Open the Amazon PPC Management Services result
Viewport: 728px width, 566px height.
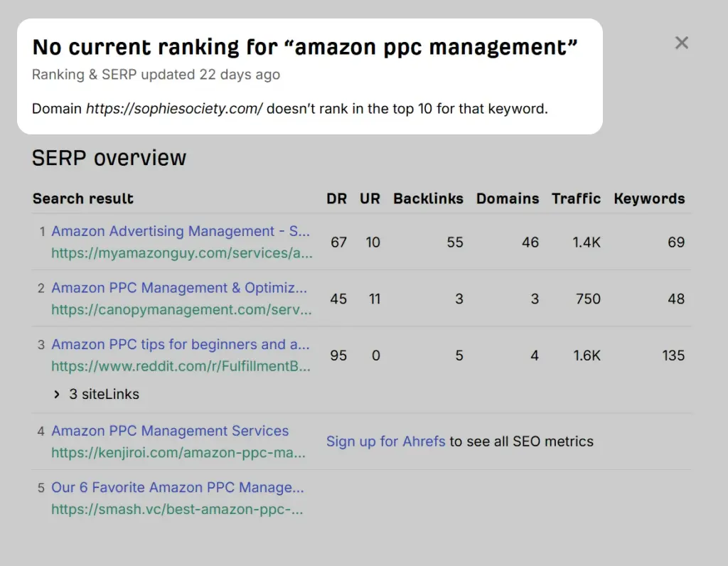coord(170,431)
